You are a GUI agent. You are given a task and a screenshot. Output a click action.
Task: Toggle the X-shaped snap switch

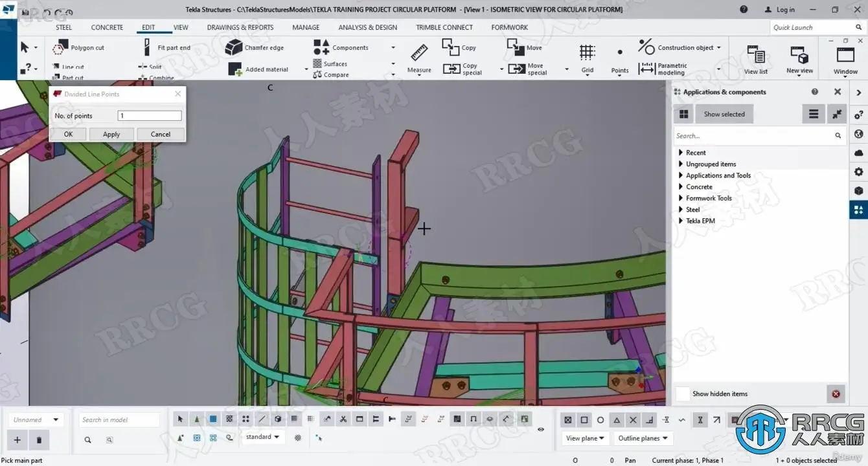[x=634, y=419]
